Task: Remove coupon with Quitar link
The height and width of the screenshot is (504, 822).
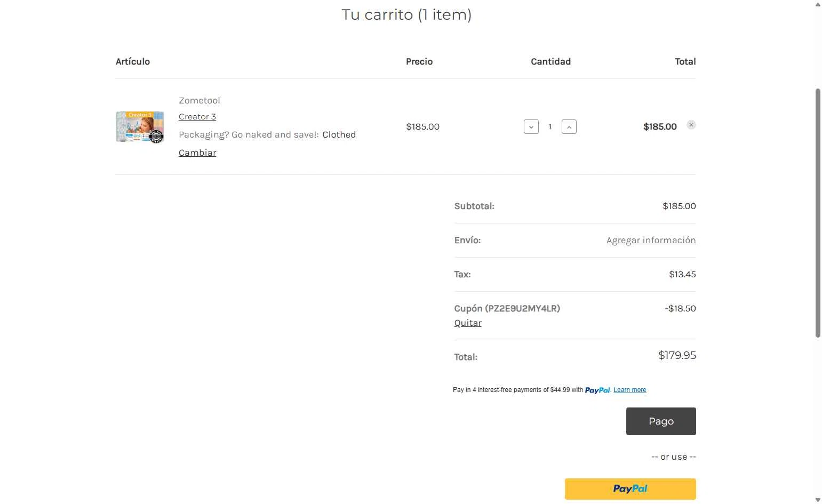Action: click(x=468, y=323)
